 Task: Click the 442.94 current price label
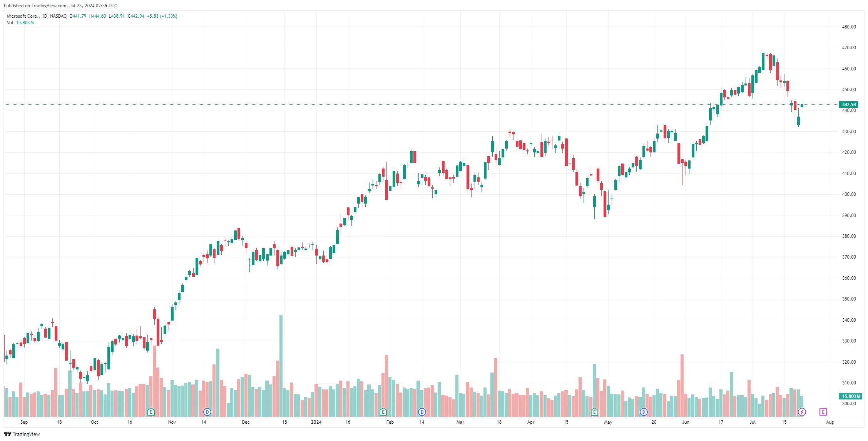[848, 104]
